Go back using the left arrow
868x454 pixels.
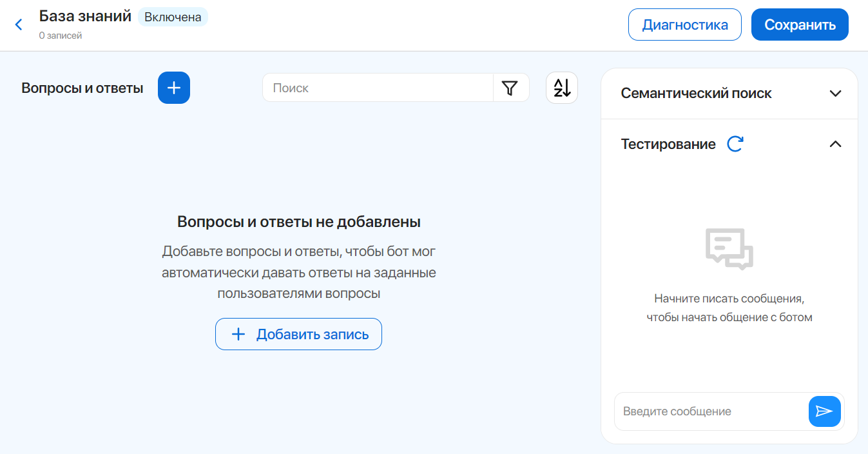point(19,25)
